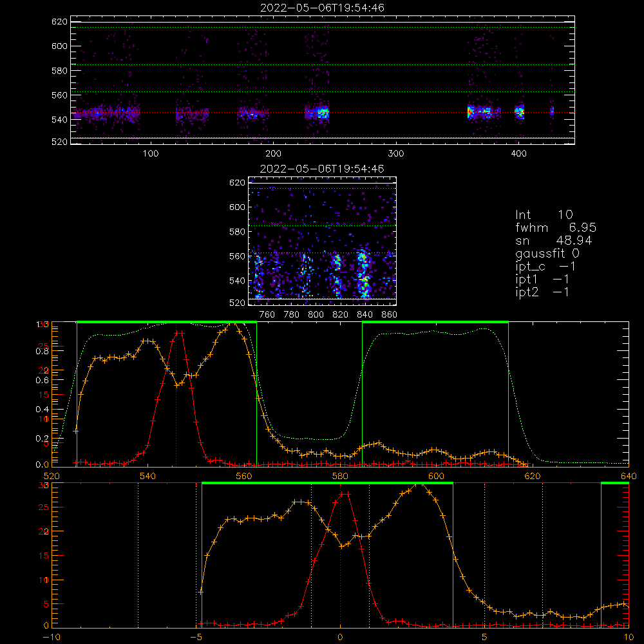Click x-axis label 840 on middle image
Screen dimensions: 644x644
[365, 315]
